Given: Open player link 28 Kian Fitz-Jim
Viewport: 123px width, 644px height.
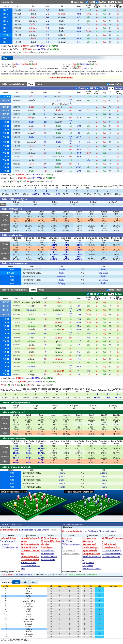Looking at the screenshot, I should (29, 547).
